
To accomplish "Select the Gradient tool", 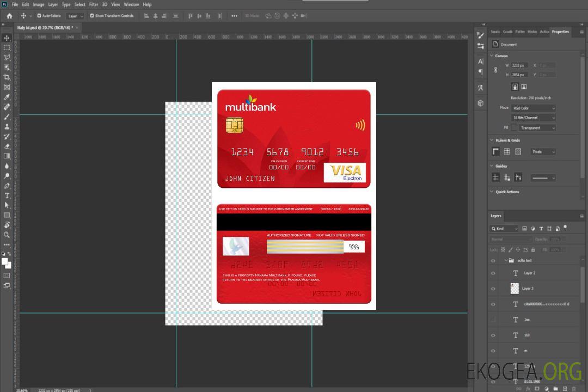I will pyautogui.click(x=7, y=156).
